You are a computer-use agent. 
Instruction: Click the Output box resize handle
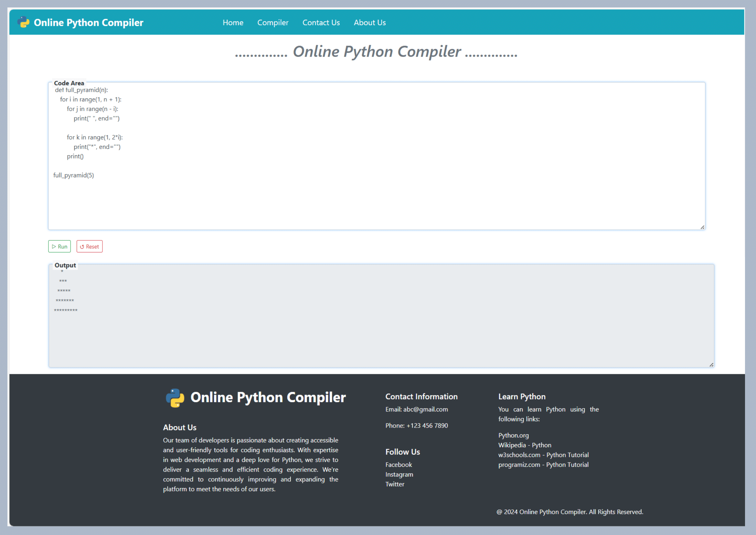711,365
